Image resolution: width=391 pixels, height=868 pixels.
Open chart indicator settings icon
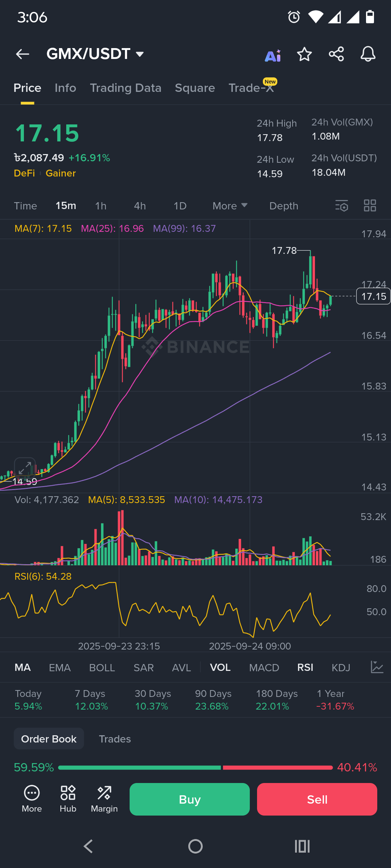click(x=342, y=206)
